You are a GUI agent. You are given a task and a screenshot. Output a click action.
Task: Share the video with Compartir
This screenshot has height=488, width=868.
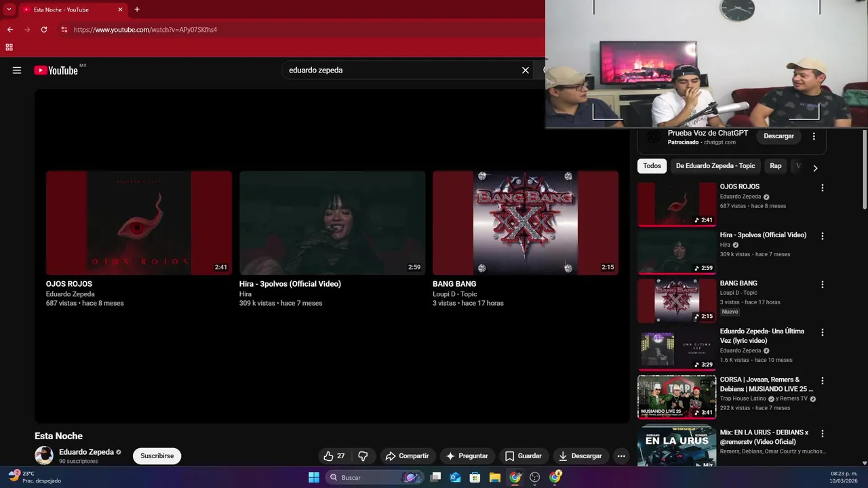(x=407, y=456)
